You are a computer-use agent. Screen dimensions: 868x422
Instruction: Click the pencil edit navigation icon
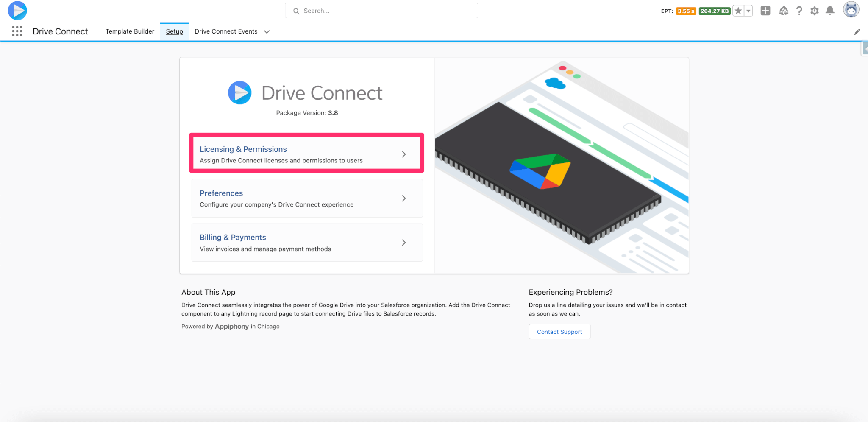coord(857,32)
